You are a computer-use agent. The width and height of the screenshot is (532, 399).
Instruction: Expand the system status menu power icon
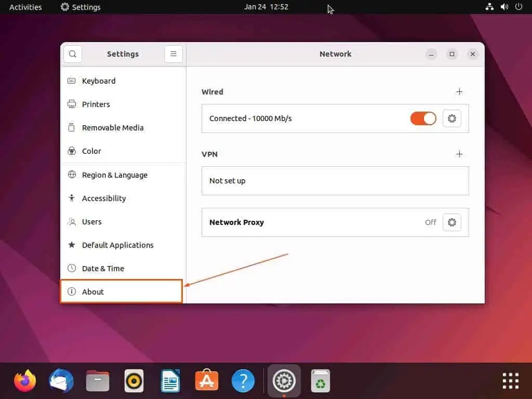tap(518, 7)
